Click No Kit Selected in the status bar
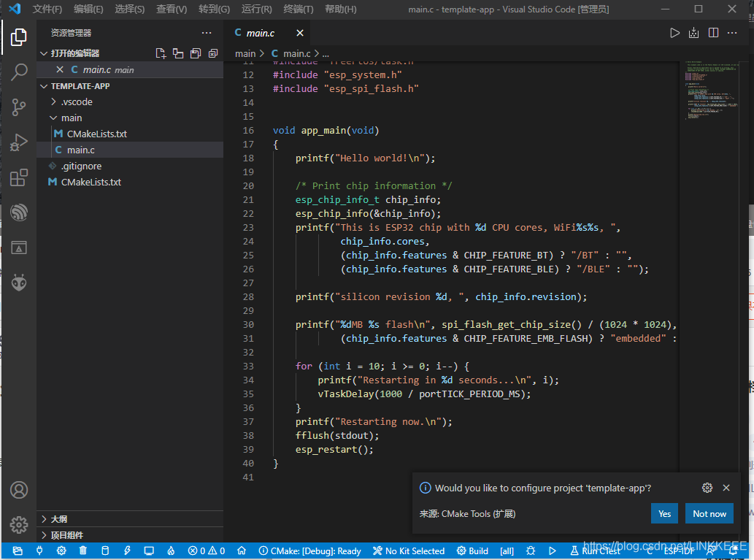Screen dimensions: 754x560 [x=409, y=551]
